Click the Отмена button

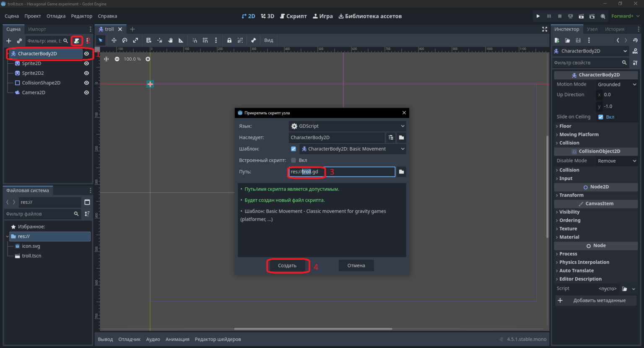pos(356,265)
